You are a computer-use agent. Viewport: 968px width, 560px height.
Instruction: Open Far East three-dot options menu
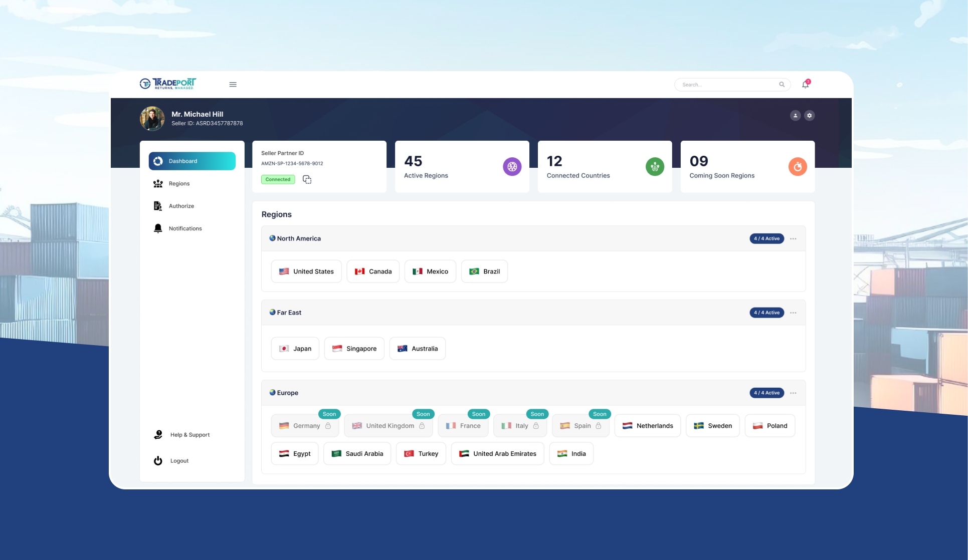793,313
